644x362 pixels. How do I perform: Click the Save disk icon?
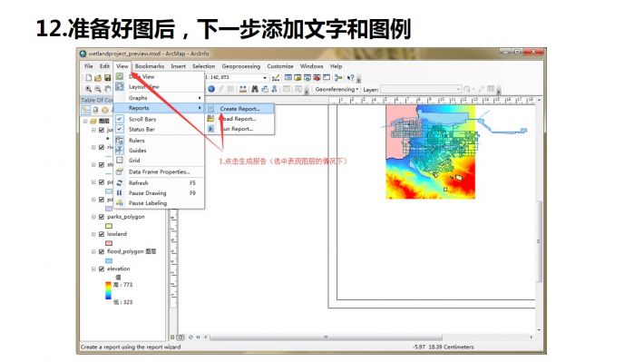[107, 78]
